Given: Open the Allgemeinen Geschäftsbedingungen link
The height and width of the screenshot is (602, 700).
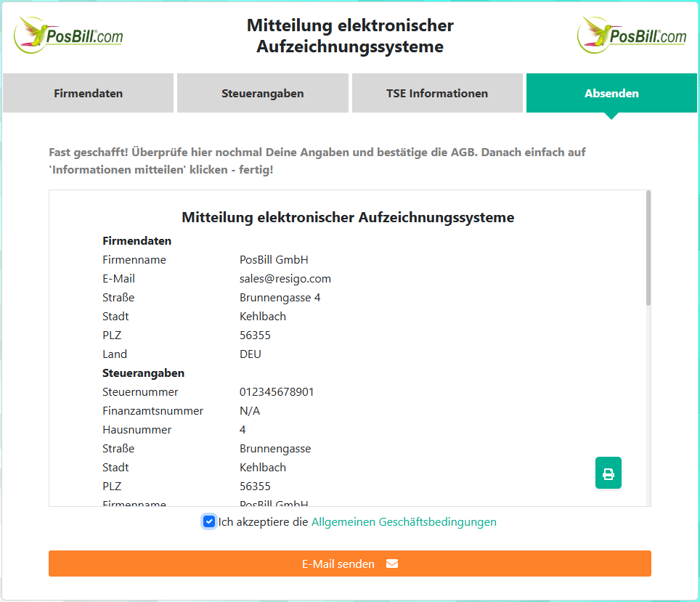Looking at the screenshot, I should point(404,521).
